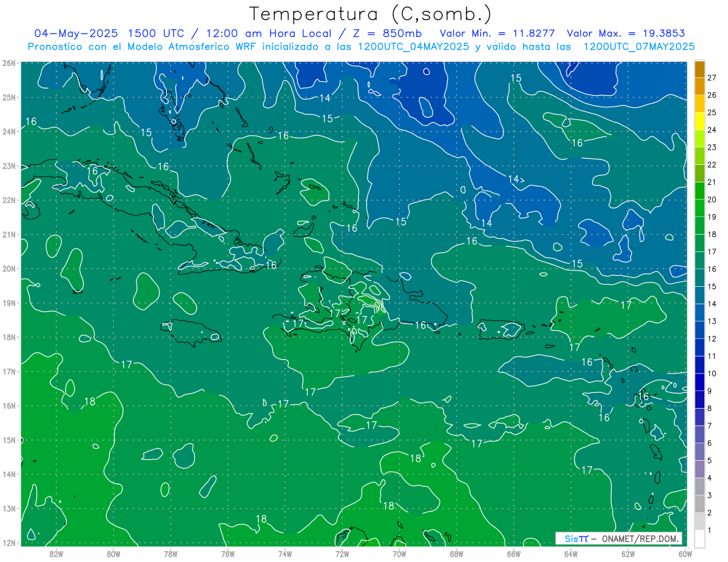728x562 pixels.
Task: Click the 25N latitude axis label
Action: (x=9, y=97)
